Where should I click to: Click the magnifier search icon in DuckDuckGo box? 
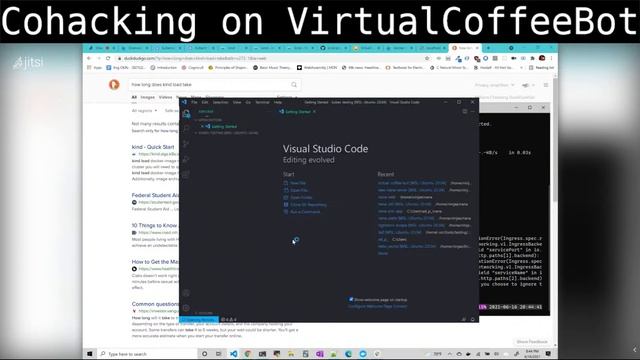[x=294, y=84]
